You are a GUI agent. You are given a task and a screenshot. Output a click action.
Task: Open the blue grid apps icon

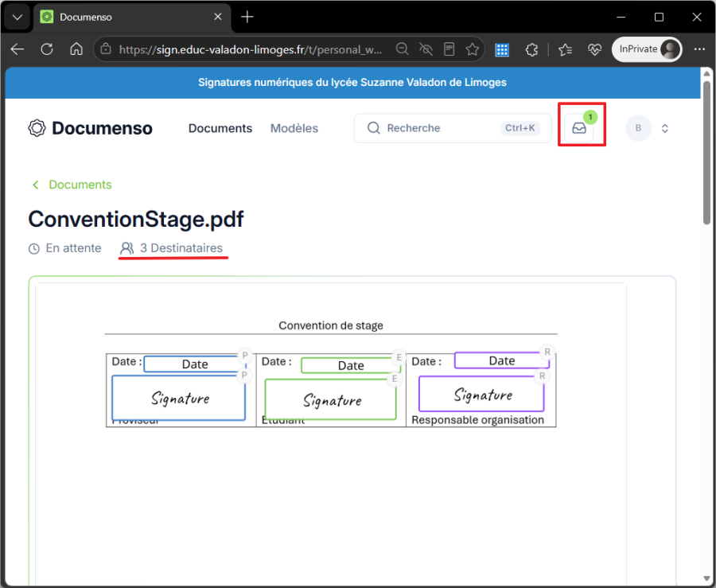pyautogui.click(x=502, y=49)
